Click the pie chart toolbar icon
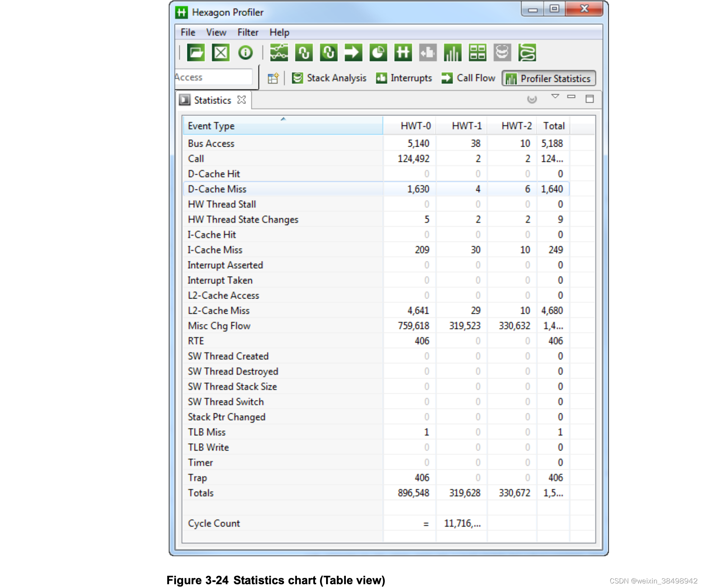Image resolution: width=703 pixels, height=588 pixels. (378, 52)
